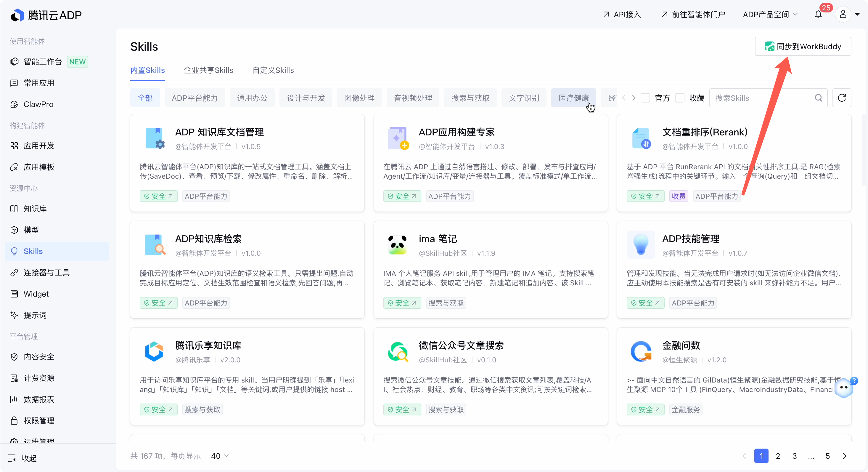Click the magnifier search icon
This screenshot has height=472, width=868.
(818, 98)
